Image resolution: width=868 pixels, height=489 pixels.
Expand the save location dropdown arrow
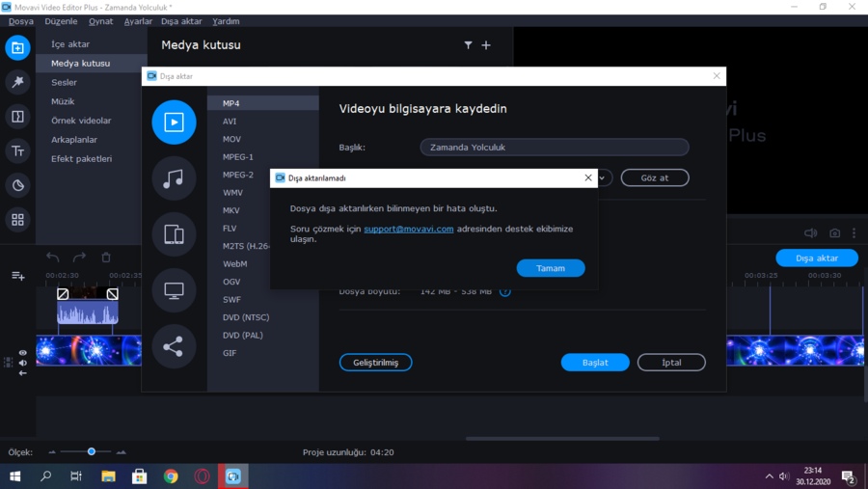click(x=602, y=178)
